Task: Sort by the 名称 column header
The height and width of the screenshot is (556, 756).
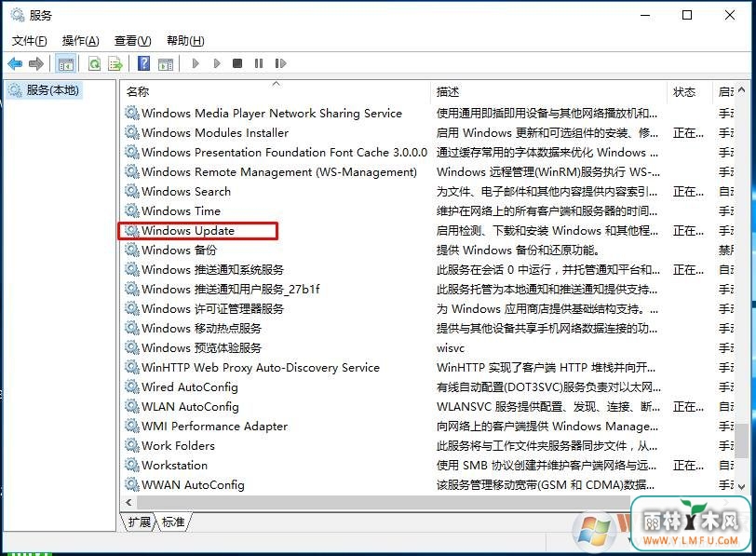Action: [275, 91]
